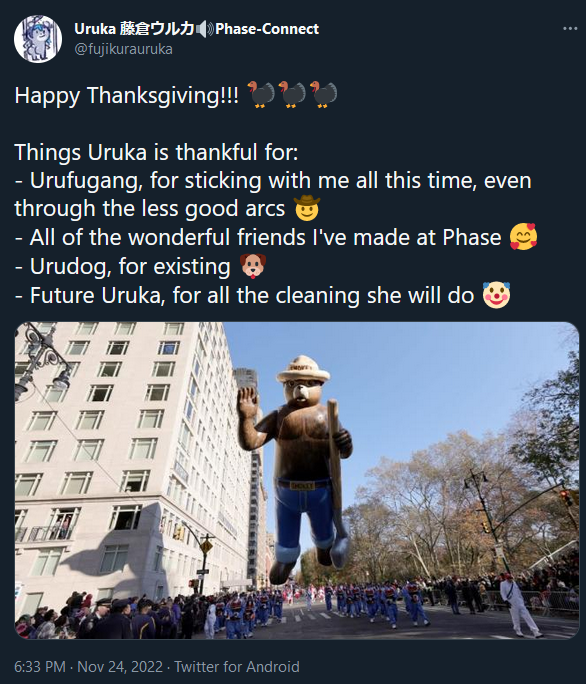
Task: Click the smiling face with hearts emoji
Action: click(523, 236)
